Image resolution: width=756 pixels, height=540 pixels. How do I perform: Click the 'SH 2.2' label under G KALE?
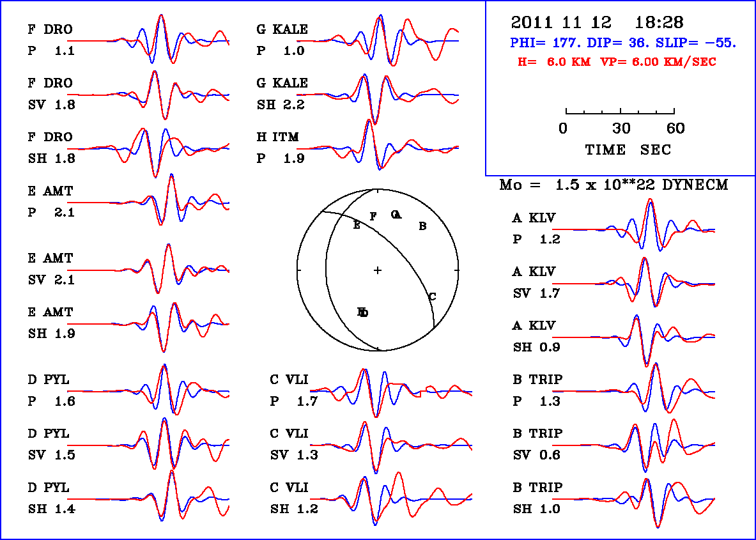tap(281, 105)
